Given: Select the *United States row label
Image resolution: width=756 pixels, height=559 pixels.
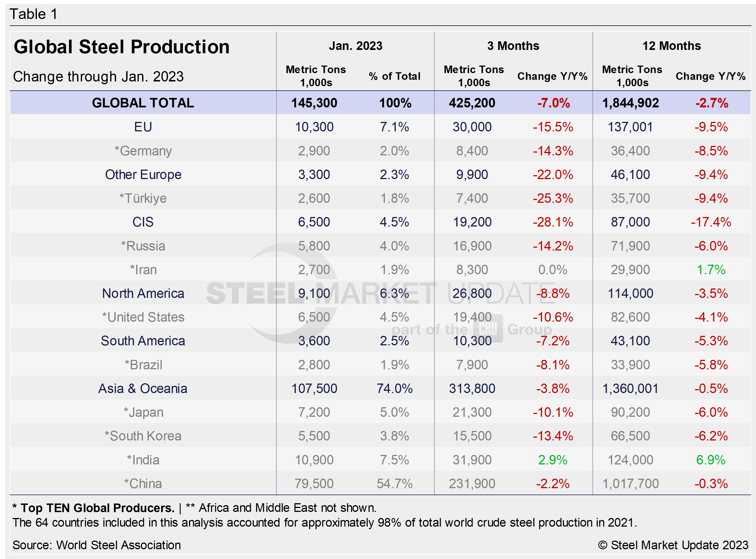Looking at the screenshot, I should pyautogui.click(x=143, y=317).
